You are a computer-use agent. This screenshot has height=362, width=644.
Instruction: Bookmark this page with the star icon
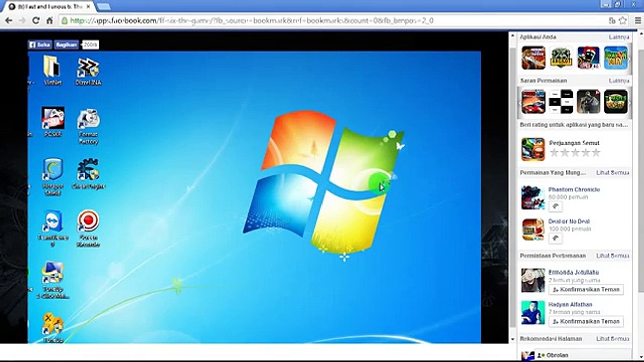click(x=623, y=21)
